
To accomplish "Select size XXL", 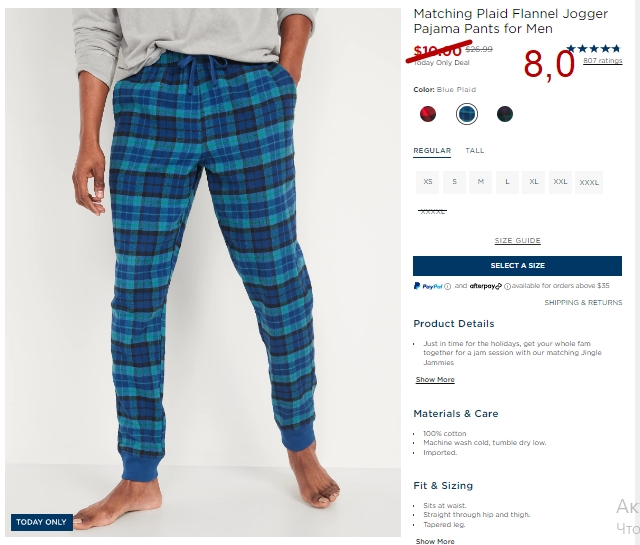I will point(560,182).
